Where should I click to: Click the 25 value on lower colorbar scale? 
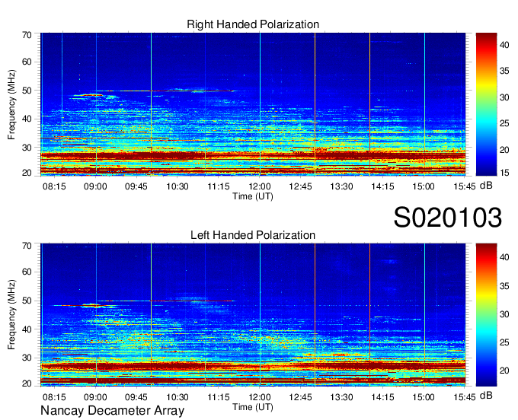pos(504,342)
